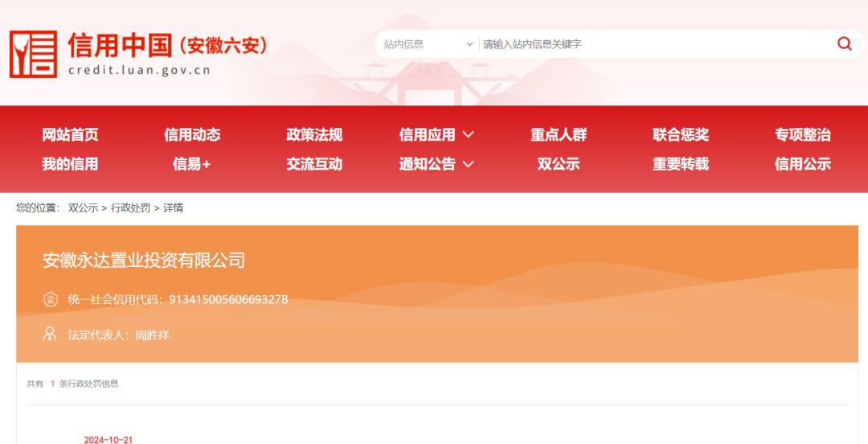
Task: Open the 联合惩奖 section
Action: tap(681, 134)
